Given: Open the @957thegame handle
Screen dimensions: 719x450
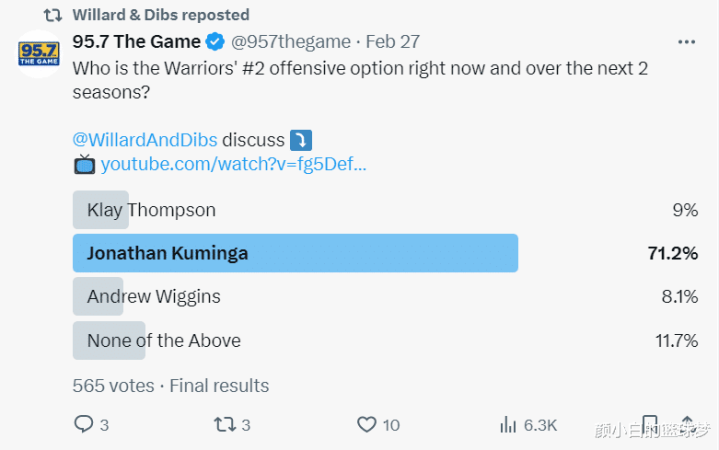Looking at the screenshot, I should click(291, 42).
